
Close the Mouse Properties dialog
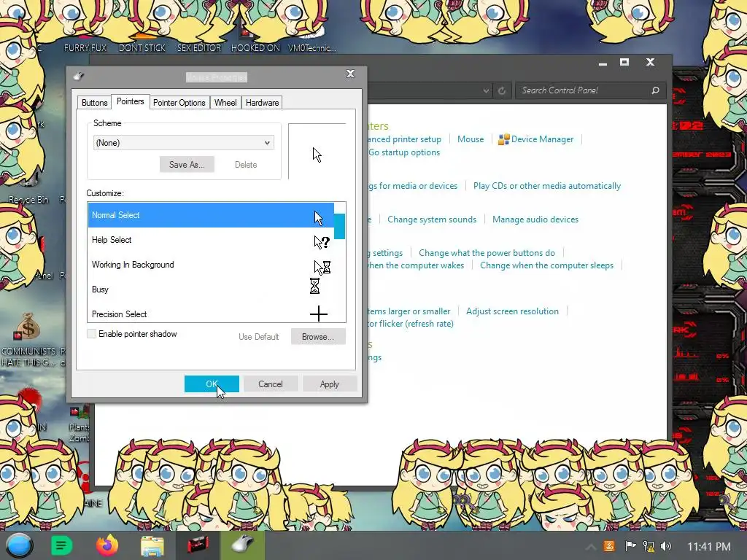(350, 74)
